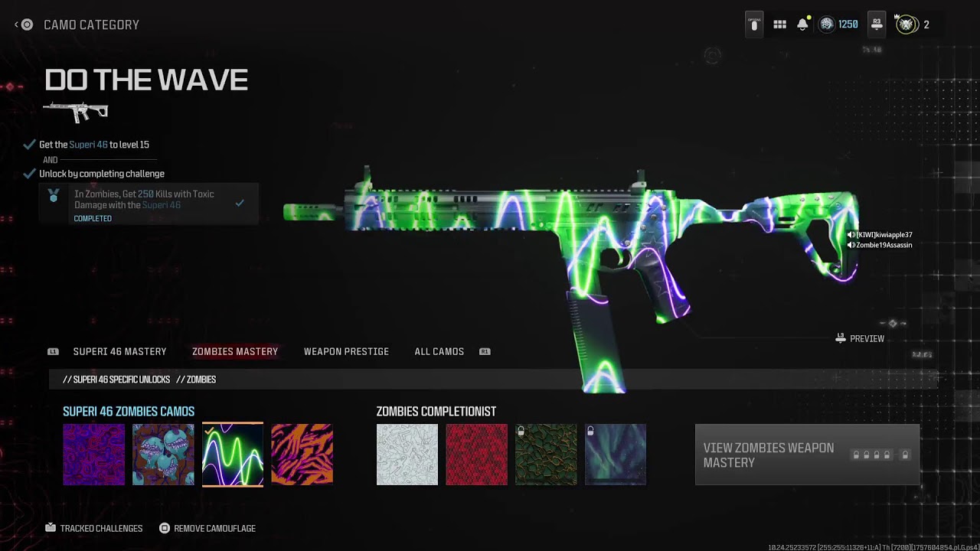Click the Remove Camouflage button icon
Viewport: 980px width, 551px height.
pos(164,528)
